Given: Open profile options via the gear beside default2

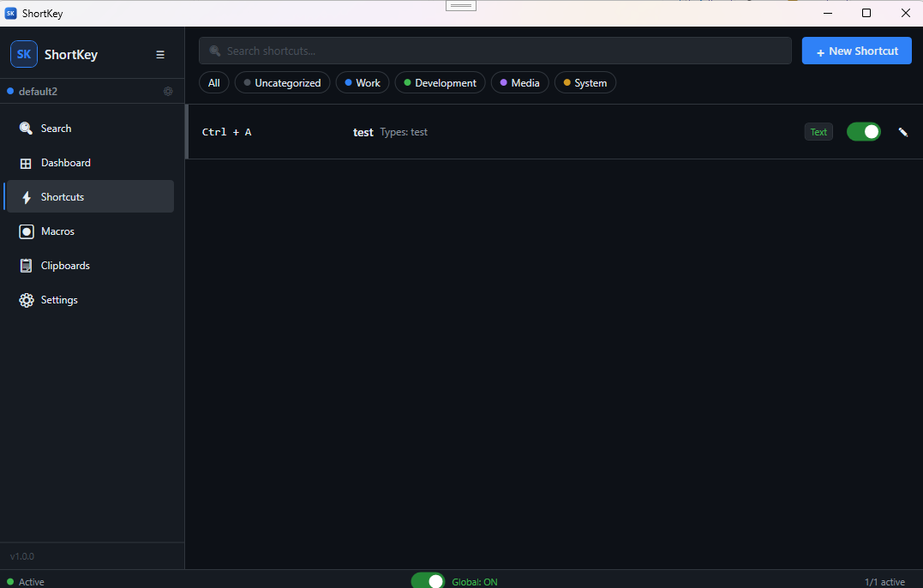Looking at the screenshot, I should [x=168, y=91].
